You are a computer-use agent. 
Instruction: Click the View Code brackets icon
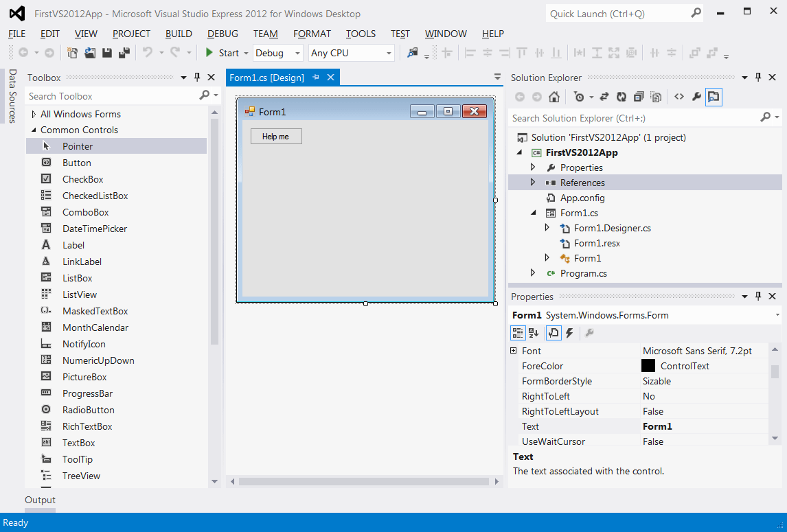coord(679,97)
